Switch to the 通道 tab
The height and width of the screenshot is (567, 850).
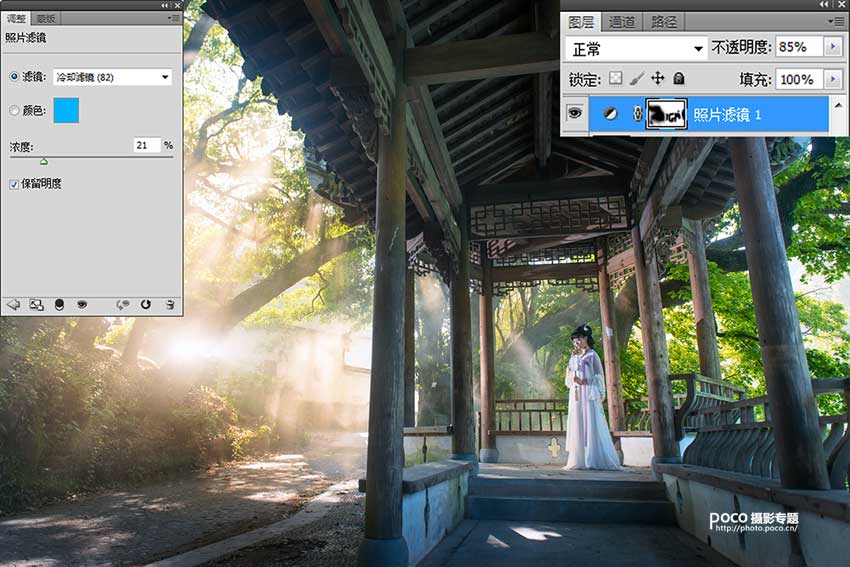click(622, 21)
